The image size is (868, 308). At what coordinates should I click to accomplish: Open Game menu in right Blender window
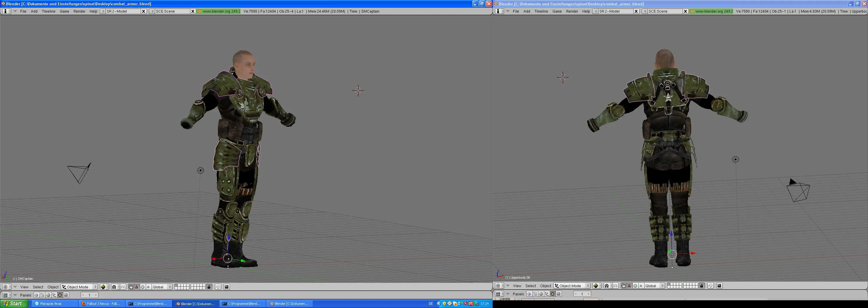557,11
